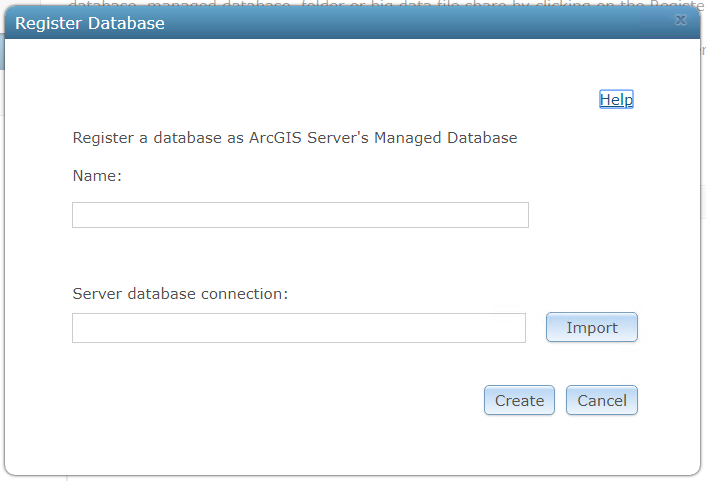Click the word "Register" in the description
Image resolution: width=706 pixels, height=481 pixels.
coord(104,138)
